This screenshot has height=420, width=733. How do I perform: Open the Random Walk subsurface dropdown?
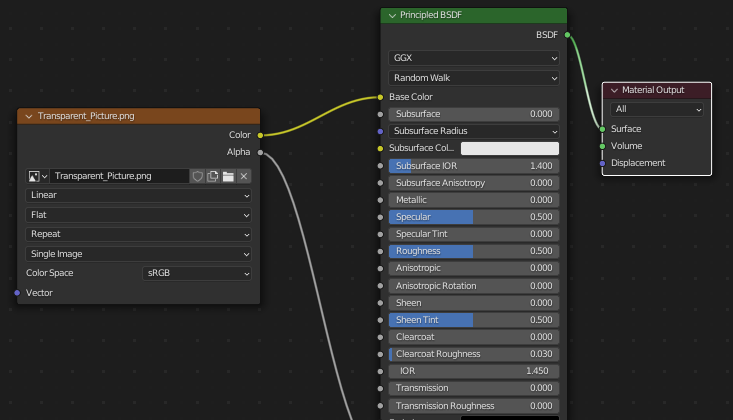(474, 78)
